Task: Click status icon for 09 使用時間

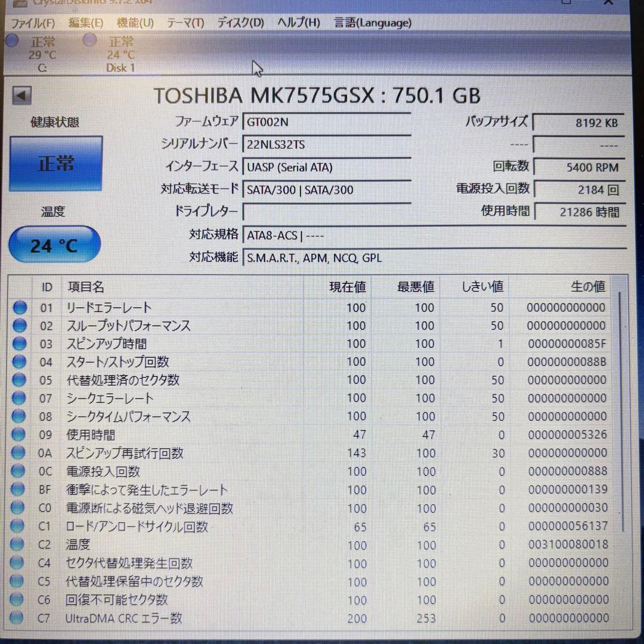Action: tap(18, 434)
